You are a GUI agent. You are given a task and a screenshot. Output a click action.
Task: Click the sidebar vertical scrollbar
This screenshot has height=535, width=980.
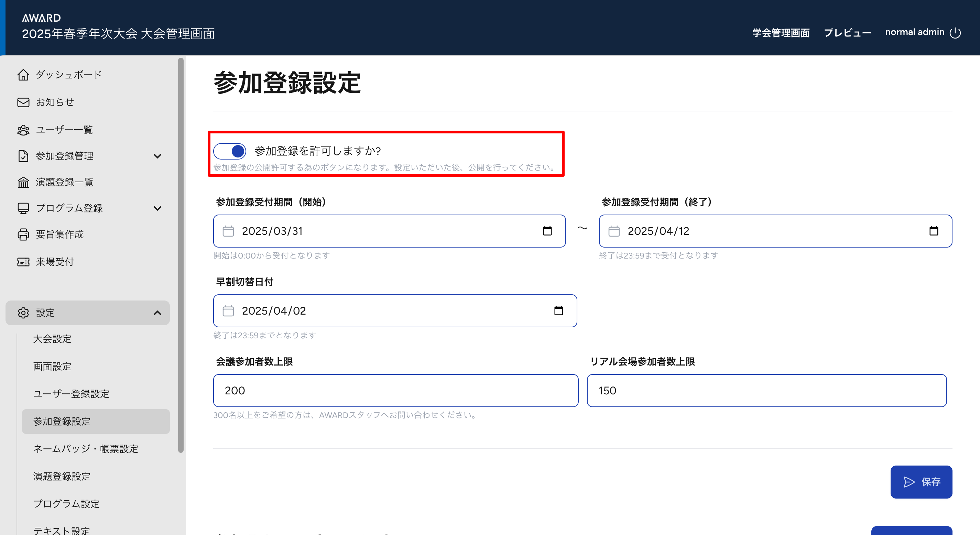point(181,255)
